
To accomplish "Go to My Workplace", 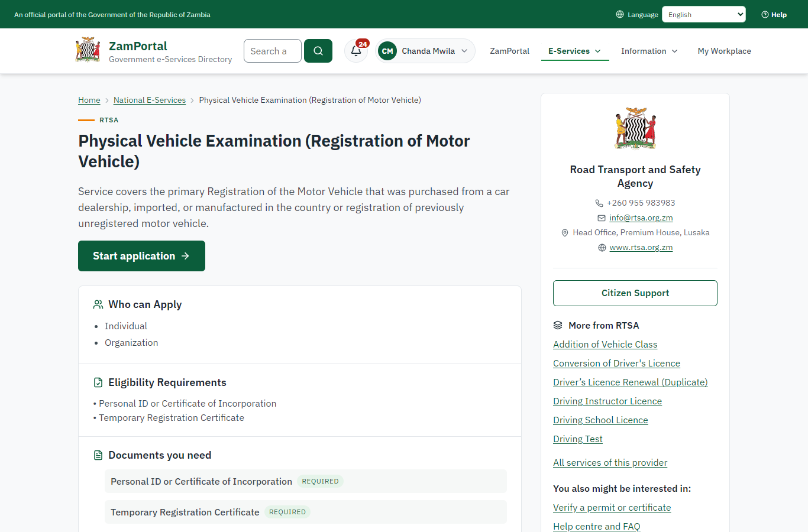I will click(725, 51).
